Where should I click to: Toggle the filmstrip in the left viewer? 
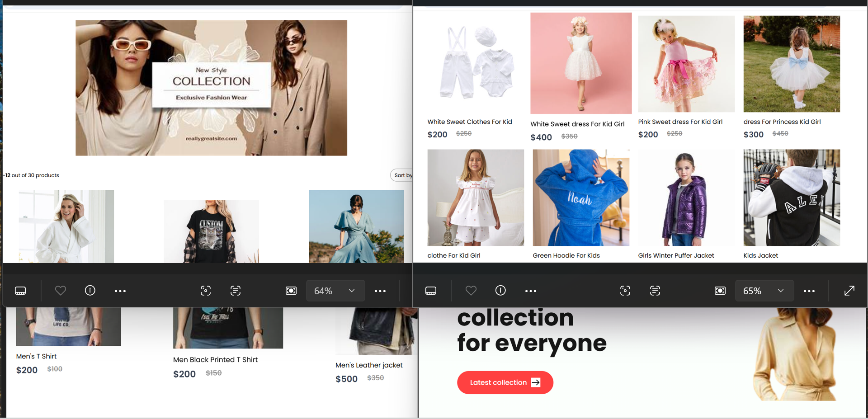20,291
